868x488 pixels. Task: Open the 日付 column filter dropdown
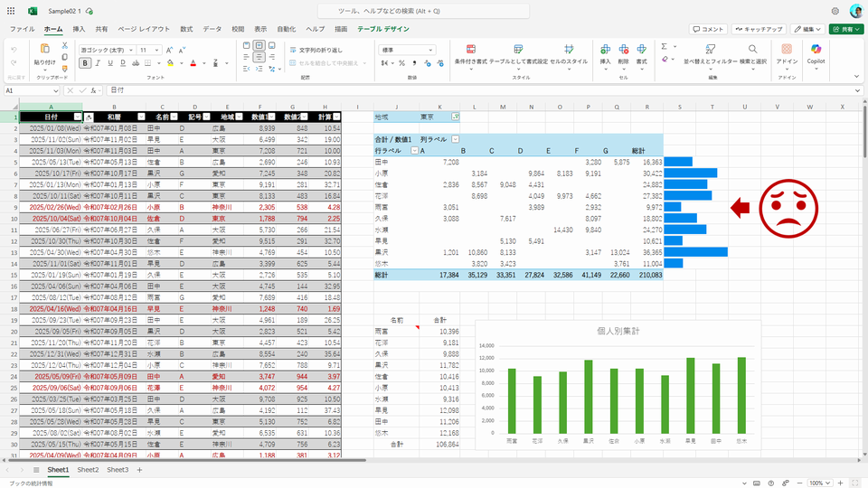coord(76,117)
